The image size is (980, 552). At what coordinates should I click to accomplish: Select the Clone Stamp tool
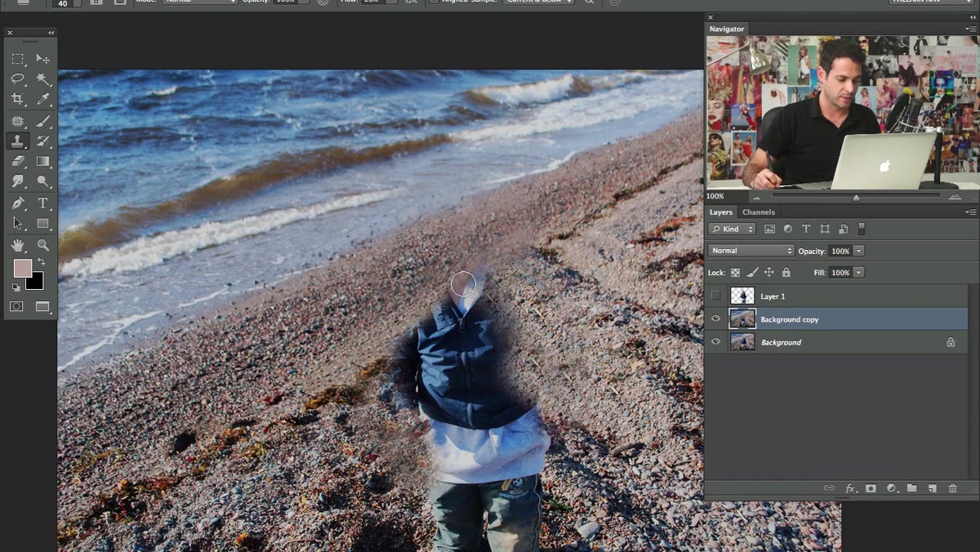(x=18, y=141)
